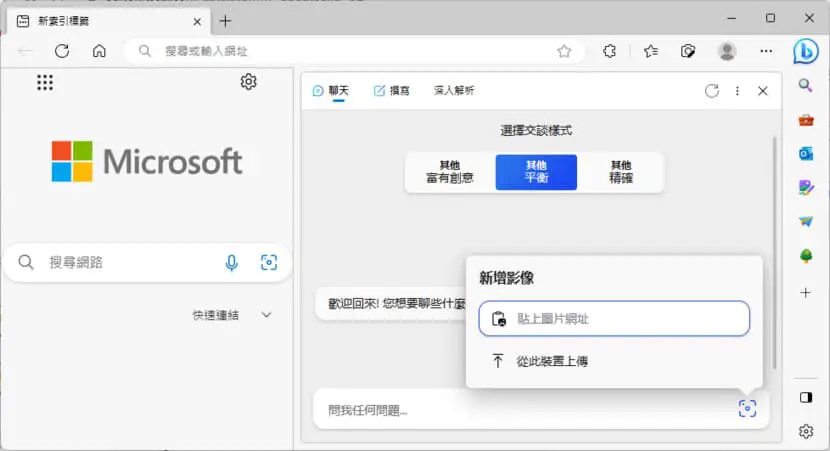Click the 貼上圖片網址 input field
Screen dimensions: 830x451
pos(614,319)
